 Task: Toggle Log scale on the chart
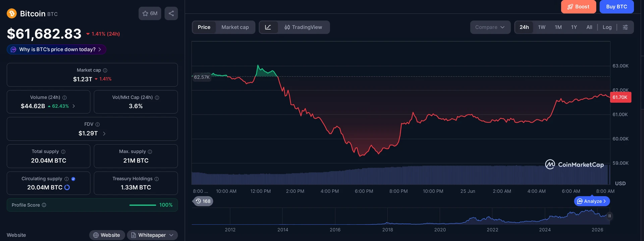point(607,27)
